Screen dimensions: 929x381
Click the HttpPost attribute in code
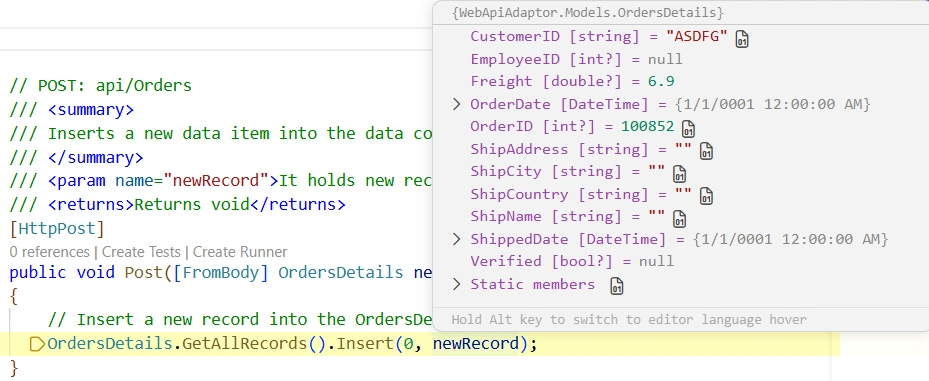pos(57,229)
